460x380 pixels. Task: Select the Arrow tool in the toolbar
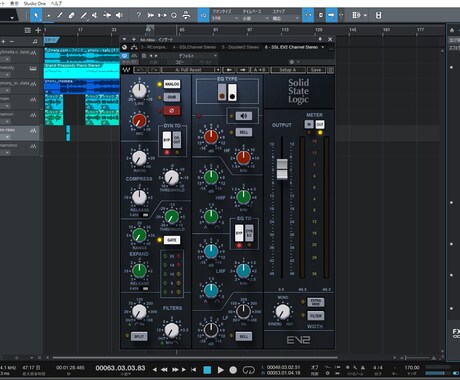point(36,15)
